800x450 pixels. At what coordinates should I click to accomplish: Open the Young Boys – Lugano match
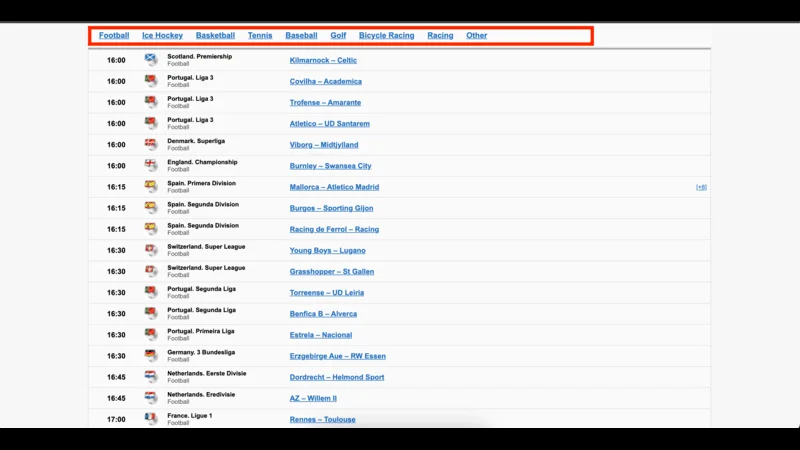click(327, 251)
